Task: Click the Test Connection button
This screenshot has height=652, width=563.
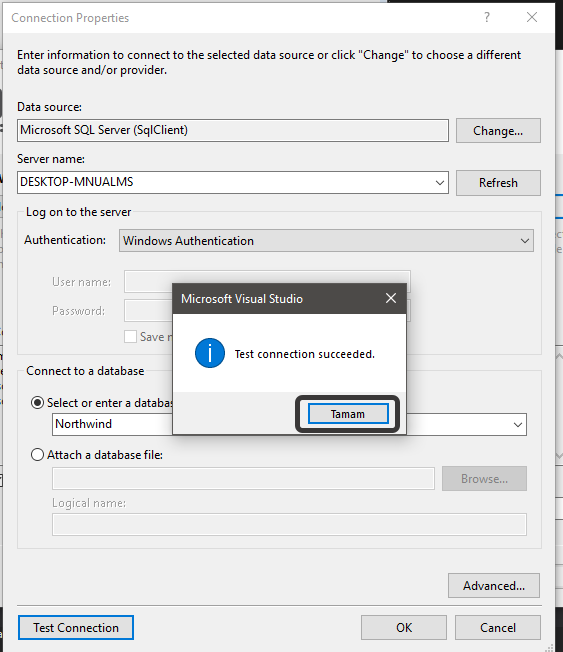Action: (76, 627)
